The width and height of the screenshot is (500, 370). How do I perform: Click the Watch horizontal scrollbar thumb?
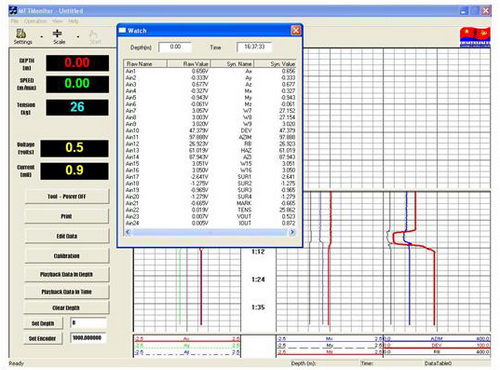pyautogui.click(x=210, y=232)
